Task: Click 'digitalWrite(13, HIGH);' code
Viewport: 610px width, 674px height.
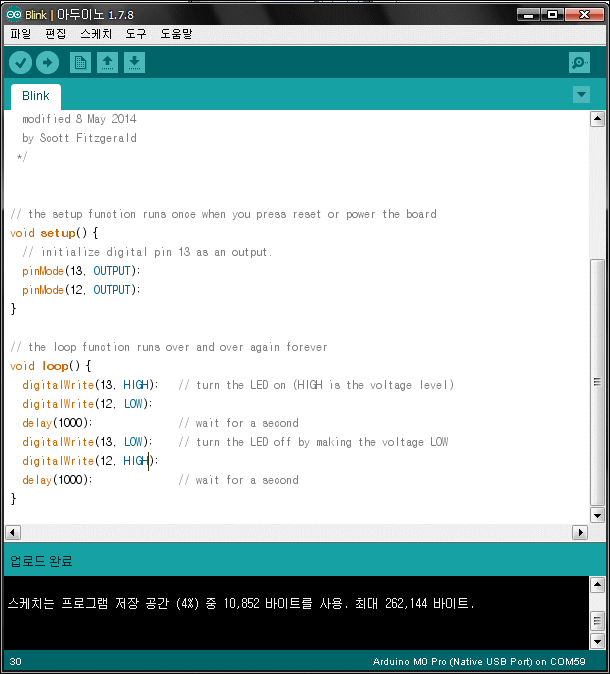Action: (90, 385)
